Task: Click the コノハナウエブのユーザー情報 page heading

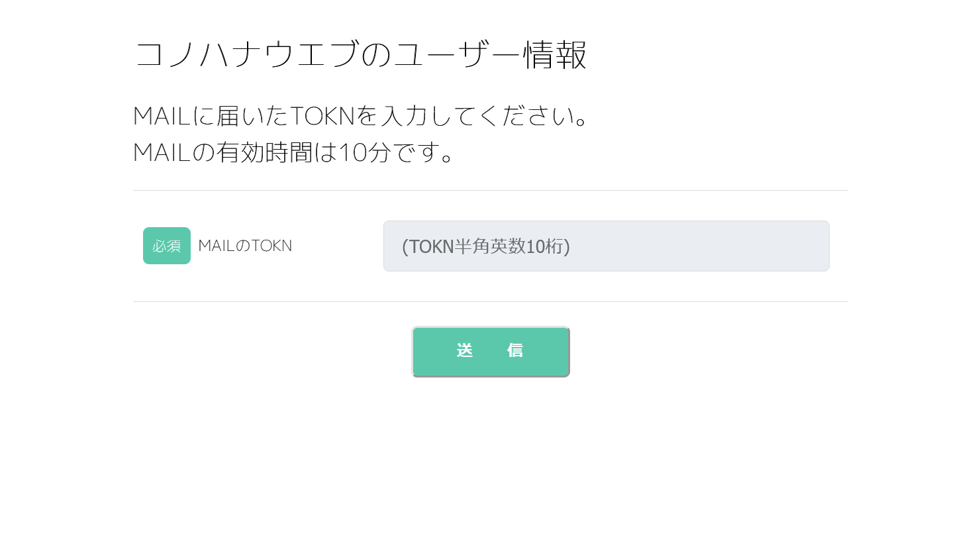Action: (x=360, y=54)
